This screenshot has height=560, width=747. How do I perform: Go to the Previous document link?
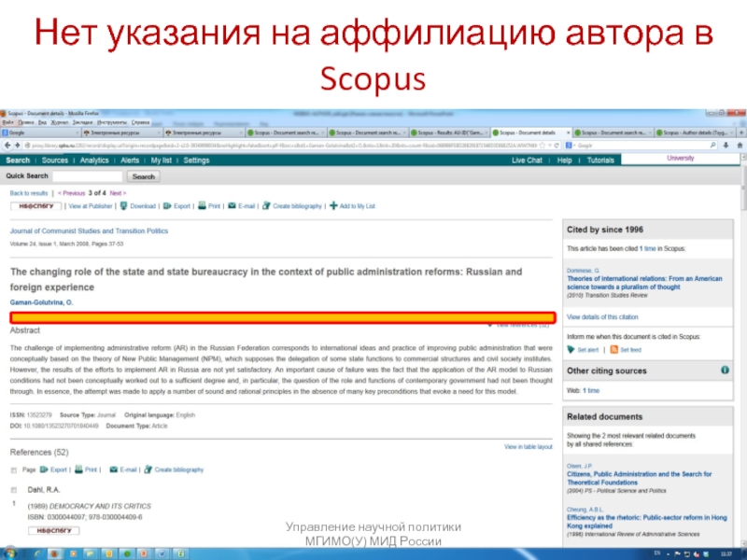pyautogui.click(x=72, y=193)
